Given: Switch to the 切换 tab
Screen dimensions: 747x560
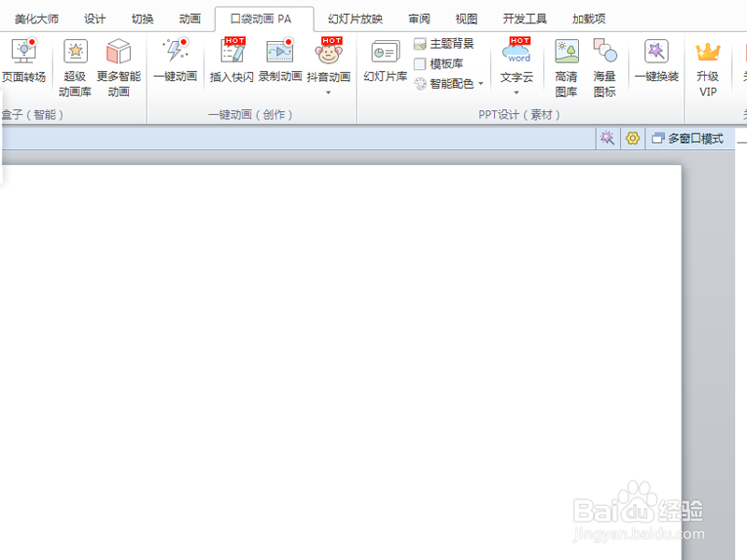Looking at the screenshot, I should tap(143, 19).
